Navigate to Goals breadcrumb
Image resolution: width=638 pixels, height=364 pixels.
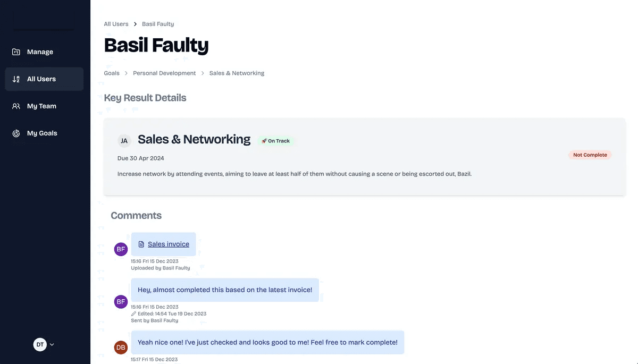111,72
